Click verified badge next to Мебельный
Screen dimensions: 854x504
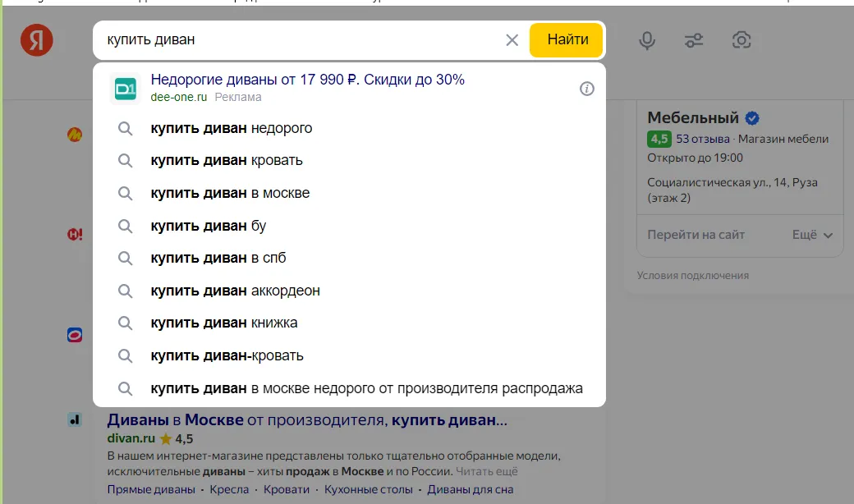pyautogui.click(x=752, y=117)
